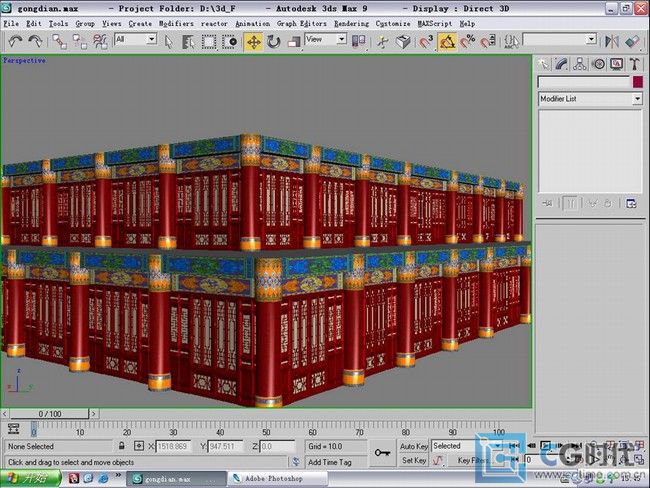Open the View reference coordinate dropdown
This screenshot has height=488, width=650.
[x=326, y=39]
